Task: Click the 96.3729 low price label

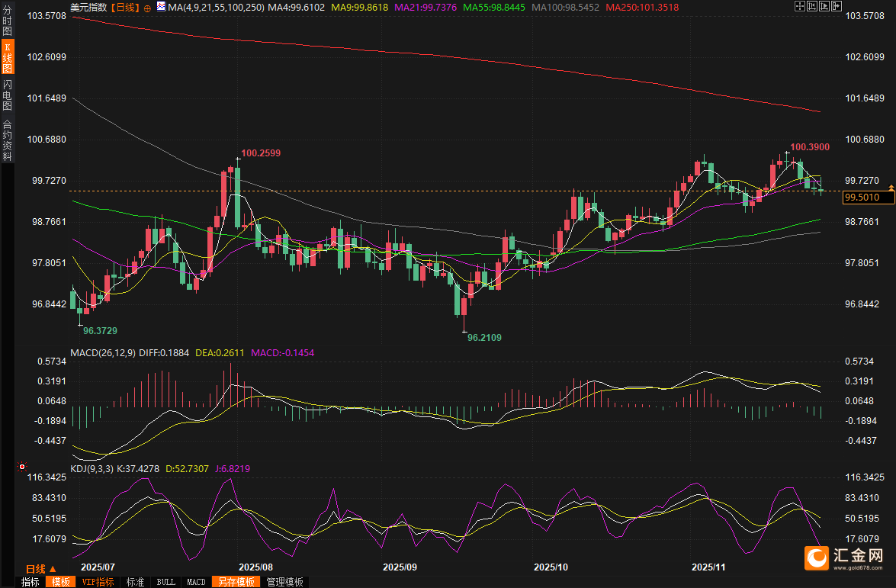Action: (100, 330)
